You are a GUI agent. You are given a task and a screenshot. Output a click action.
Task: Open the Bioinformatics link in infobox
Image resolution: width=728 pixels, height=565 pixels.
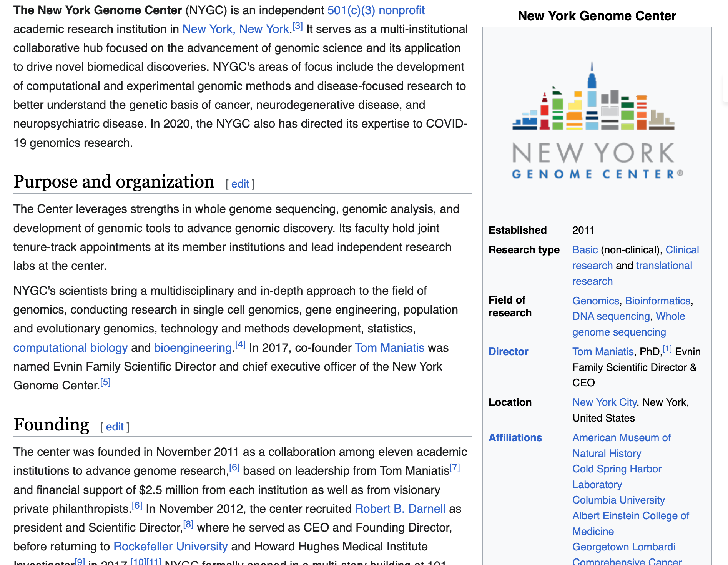(658, 301)
